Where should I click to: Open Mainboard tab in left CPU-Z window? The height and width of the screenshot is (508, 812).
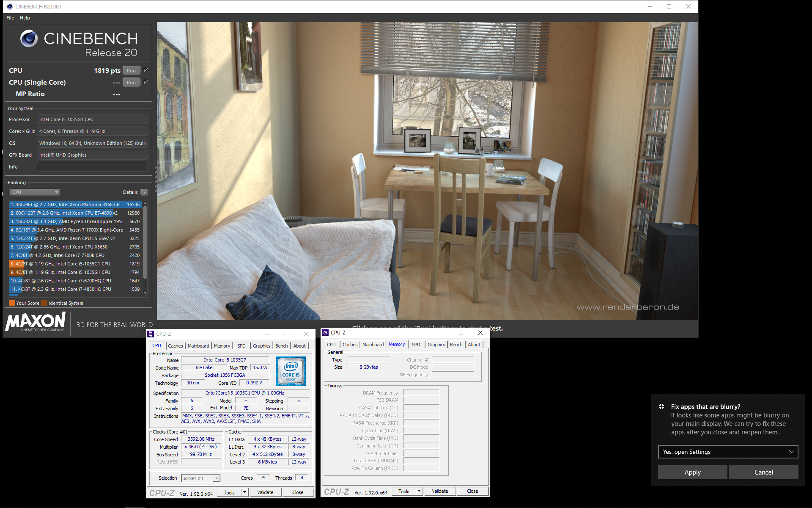198,346
